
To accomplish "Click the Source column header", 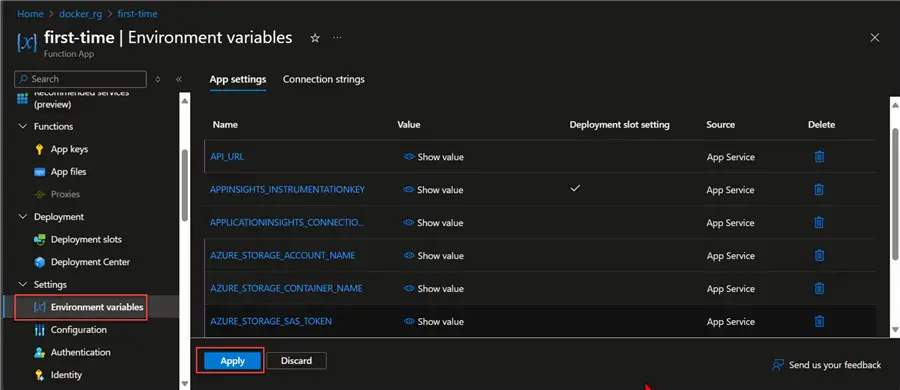I will pyautogui.click(x=720, y=125).
